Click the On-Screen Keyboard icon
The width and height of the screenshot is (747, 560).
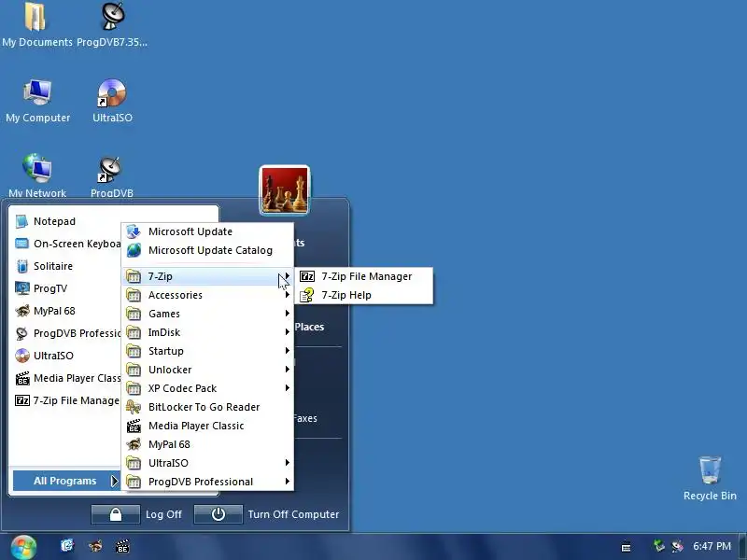coord(21,244)
